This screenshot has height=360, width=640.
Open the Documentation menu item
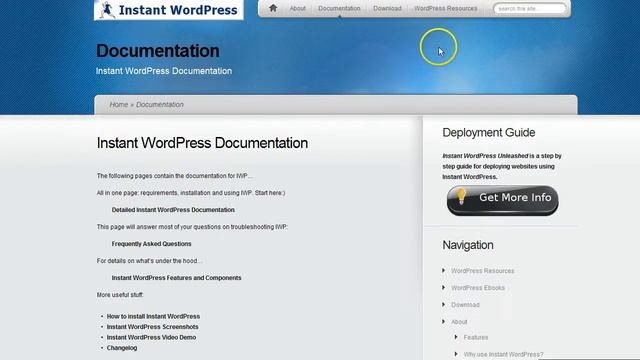339,8
